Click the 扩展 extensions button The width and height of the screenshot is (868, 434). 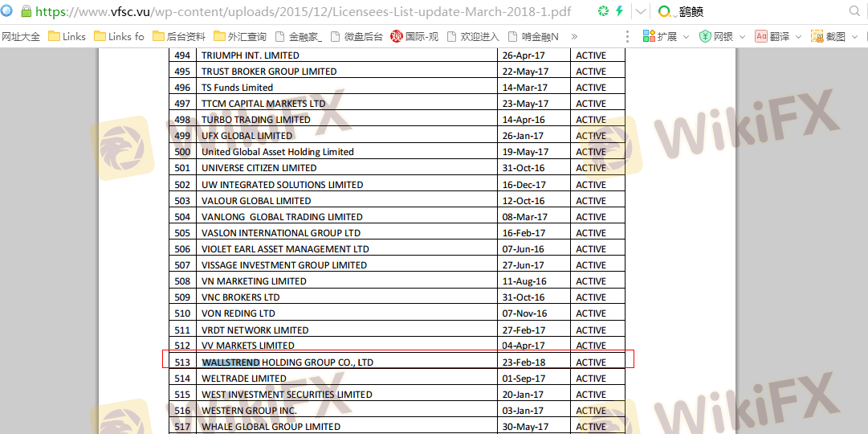coord(660,37)
